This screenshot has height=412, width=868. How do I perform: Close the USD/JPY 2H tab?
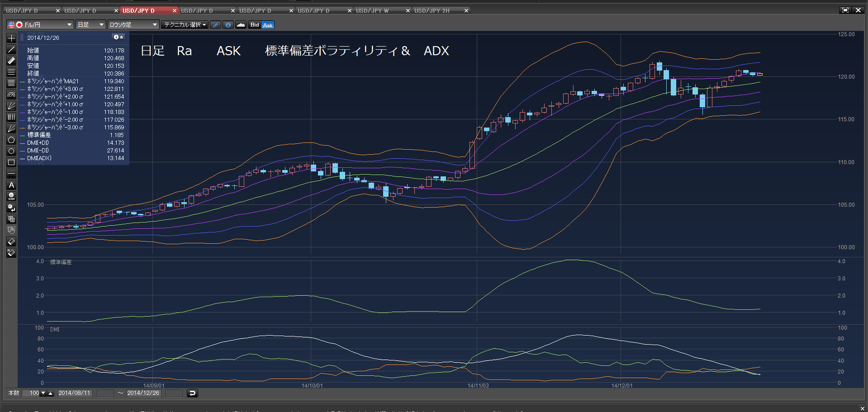coord(466,10)
